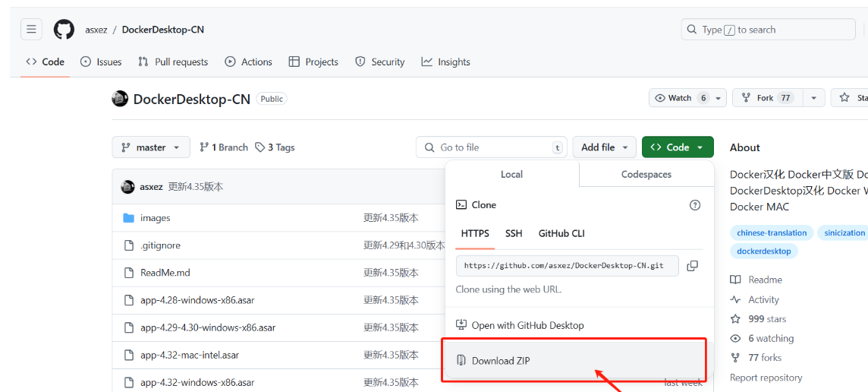
Task: Click the Report repository link
Action: click(766, 378)
